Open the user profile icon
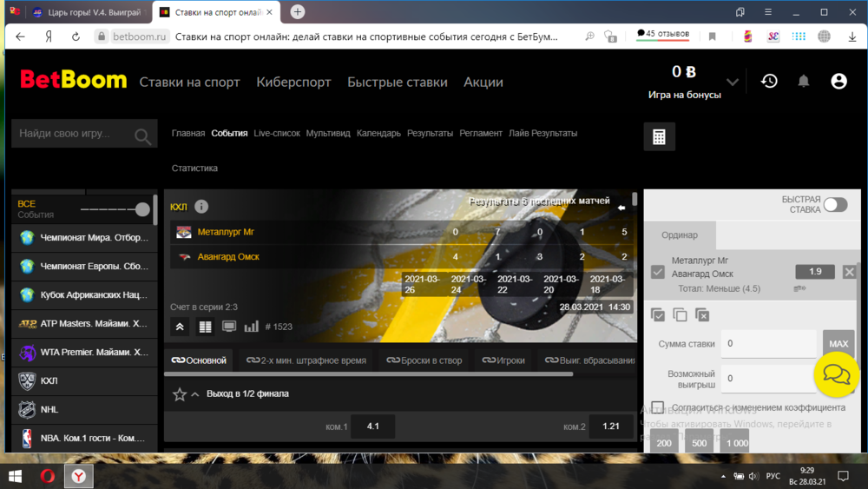868x489 pixels. pyautogui.click(x=838, y=82)
